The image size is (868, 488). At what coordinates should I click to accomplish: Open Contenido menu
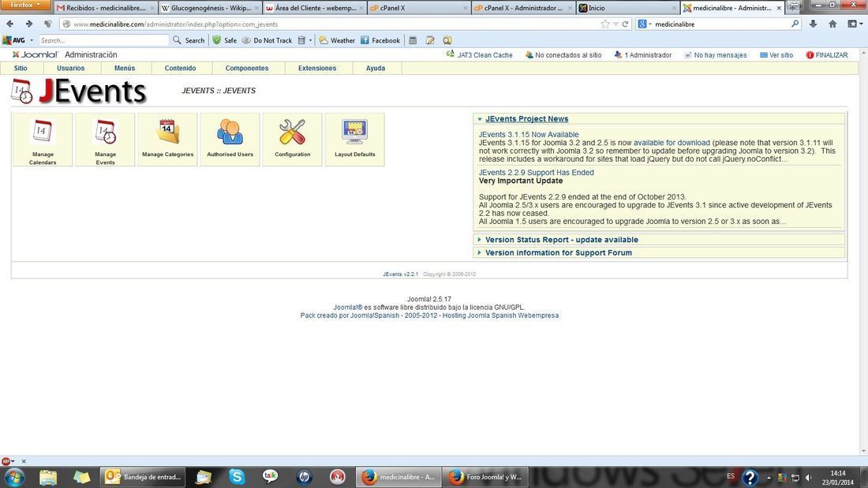coord(181,68)
